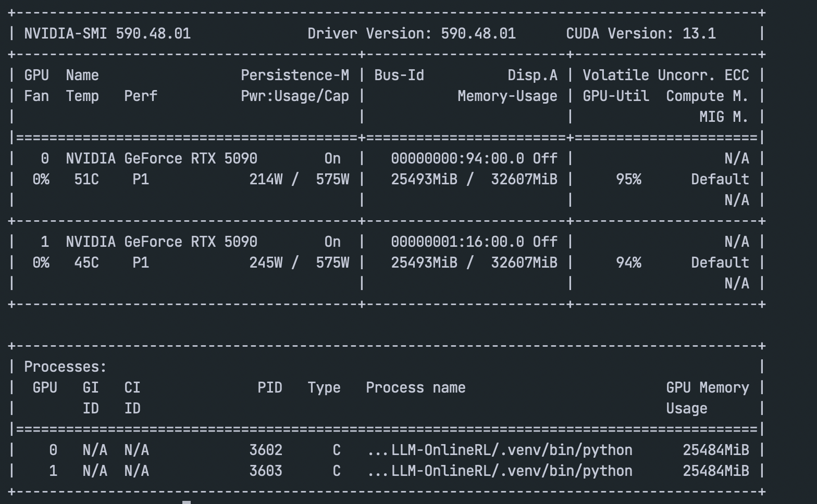This screenshot has width=817, height=504.
Task: Click the Volatile Uncorr. ECC header
Action: 666,75
